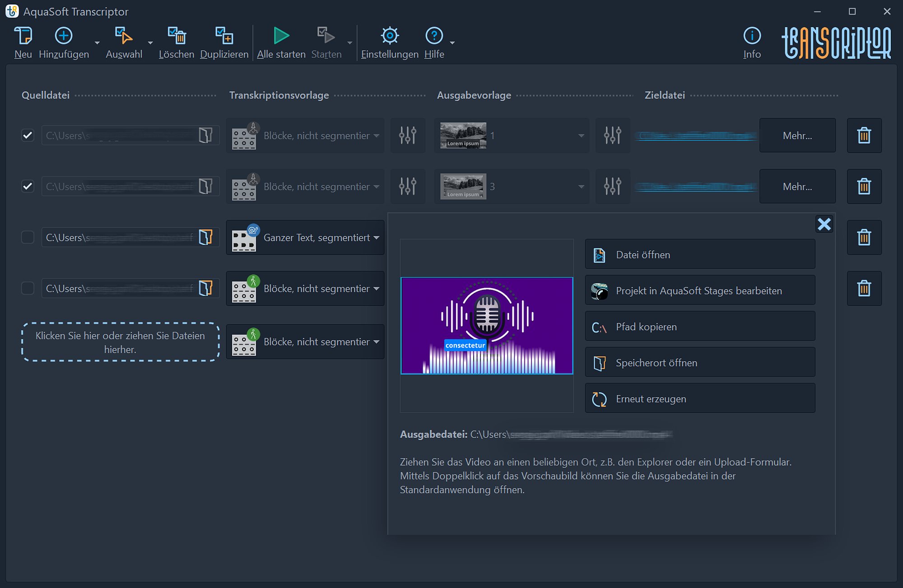Click Mehr... button in second row
The height and width of the screenshot is (588, 903).
coord(797,186)
